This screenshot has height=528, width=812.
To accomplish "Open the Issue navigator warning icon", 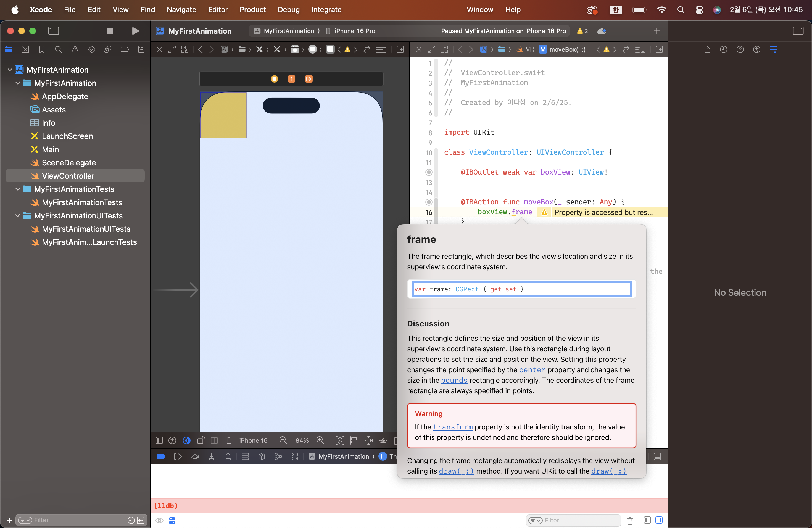I will click(75, 50).
